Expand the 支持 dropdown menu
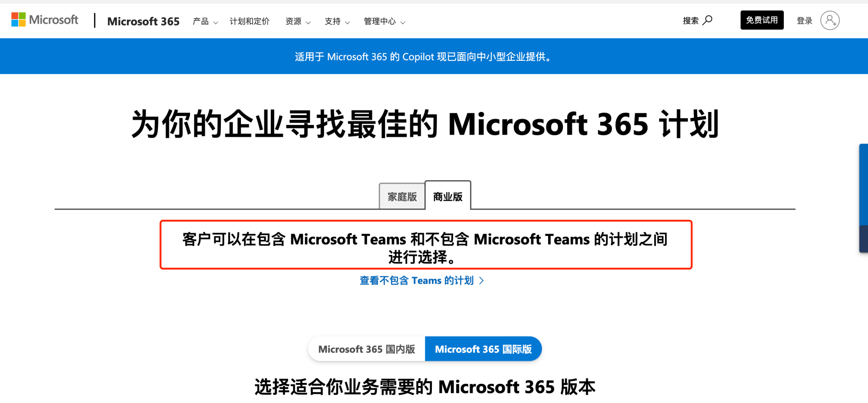 tap(337, 21)
